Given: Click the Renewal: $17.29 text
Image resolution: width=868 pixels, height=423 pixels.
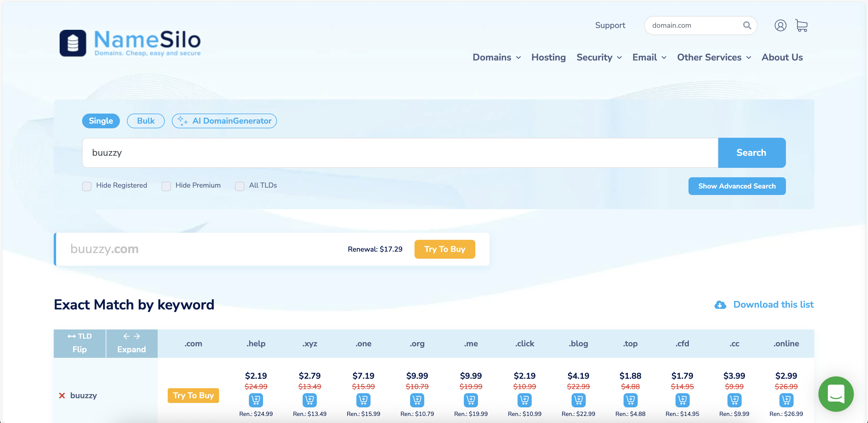Looking at the screenshot, I should point(375,249).
